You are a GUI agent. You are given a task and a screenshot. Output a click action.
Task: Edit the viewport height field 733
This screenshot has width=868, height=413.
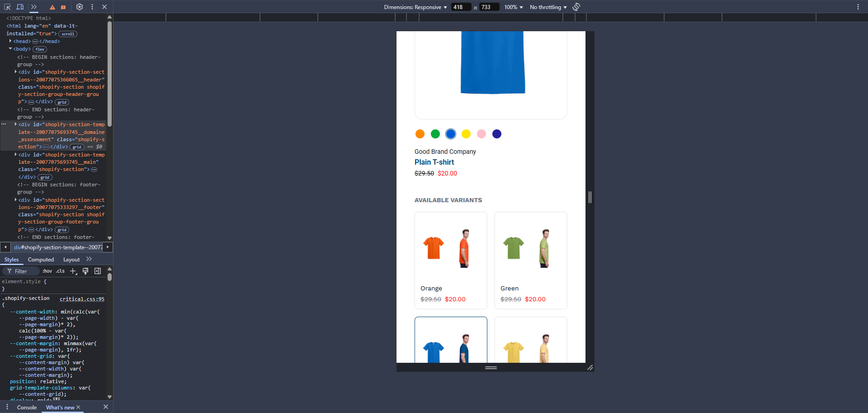pos(489,7)
